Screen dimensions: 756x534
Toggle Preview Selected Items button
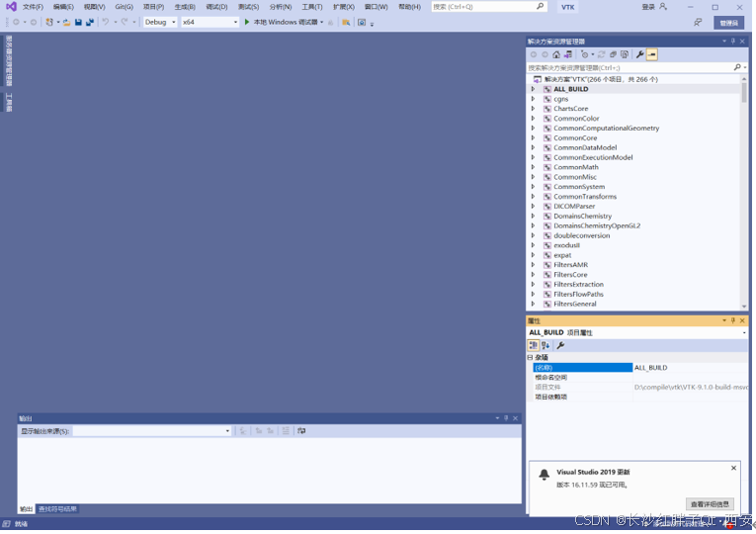click(652, 54)
